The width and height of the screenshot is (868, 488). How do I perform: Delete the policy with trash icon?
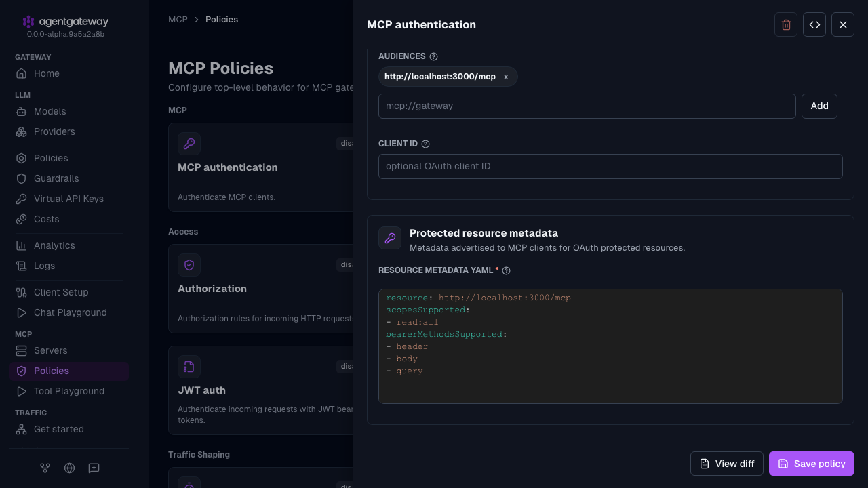[786, 24]
